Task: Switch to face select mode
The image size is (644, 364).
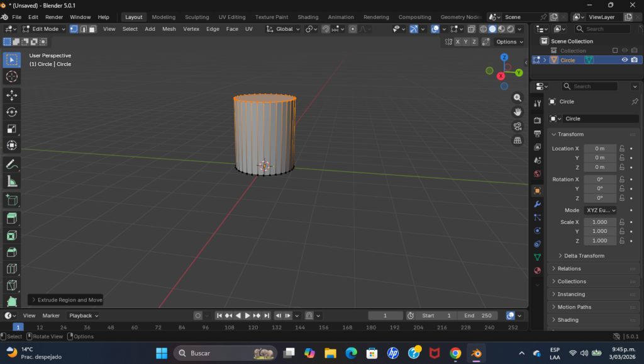Action: coord(92,29)
